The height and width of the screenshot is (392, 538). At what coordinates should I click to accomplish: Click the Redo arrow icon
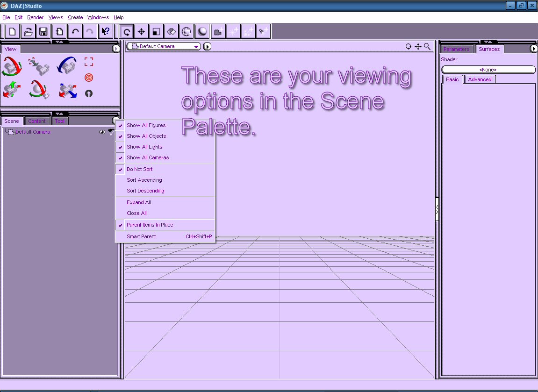pos(90,32)
